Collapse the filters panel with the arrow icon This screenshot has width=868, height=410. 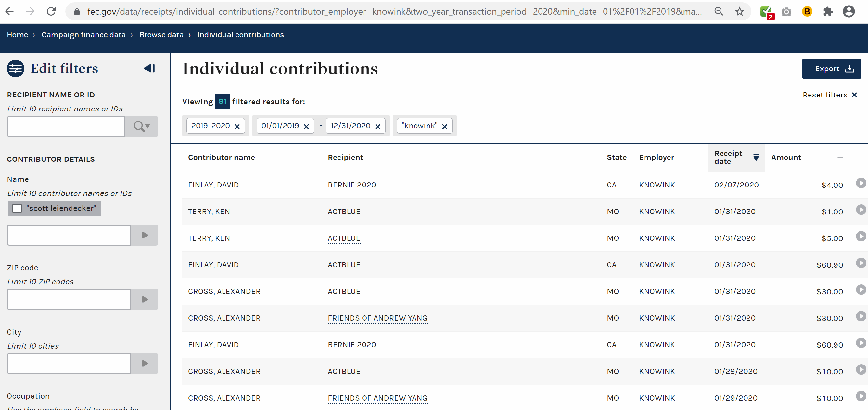[x=149, y=69]
